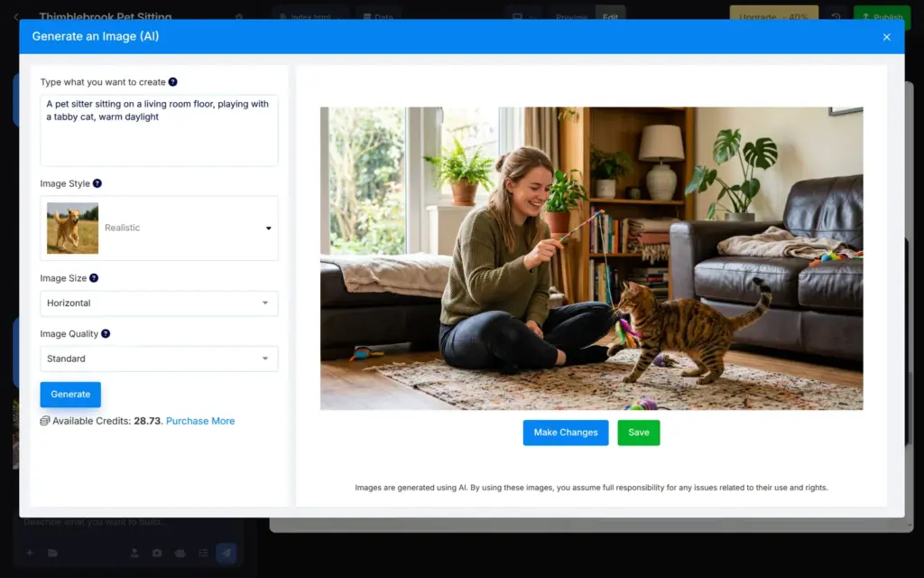Screen dimensions: 924x578
Task: Click the plus icon in background chat box
Action: tap(30, 553)
